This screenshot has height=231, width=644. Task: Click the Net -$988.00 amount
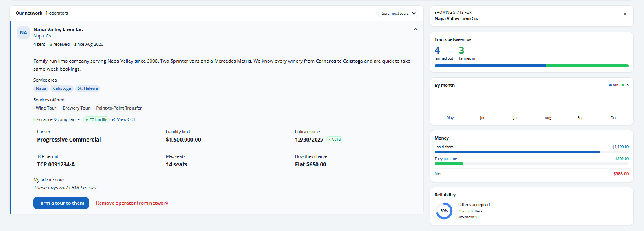pyautogui.click(x=620, y=174)
